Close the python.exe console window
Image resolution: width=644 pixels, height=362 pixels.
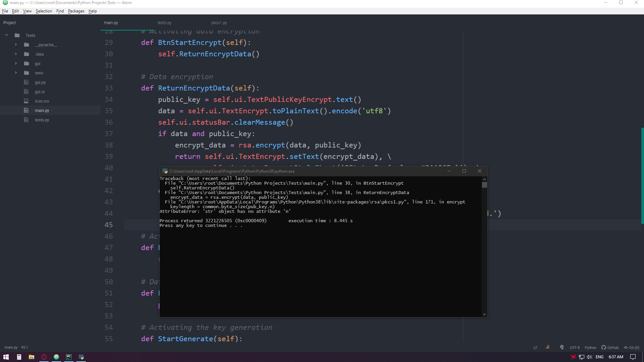[x=480, y=171]
